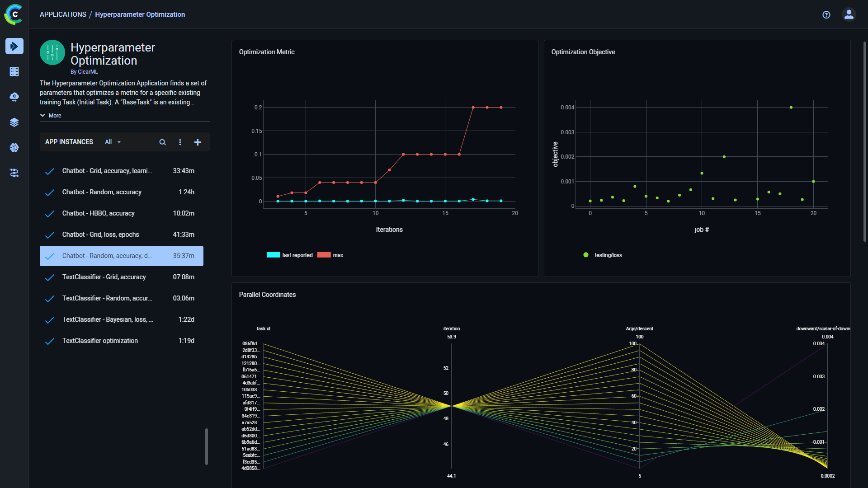The image size is (868, 488).
Task: Open the 'By ClearML' link
Action: point(85,71)
